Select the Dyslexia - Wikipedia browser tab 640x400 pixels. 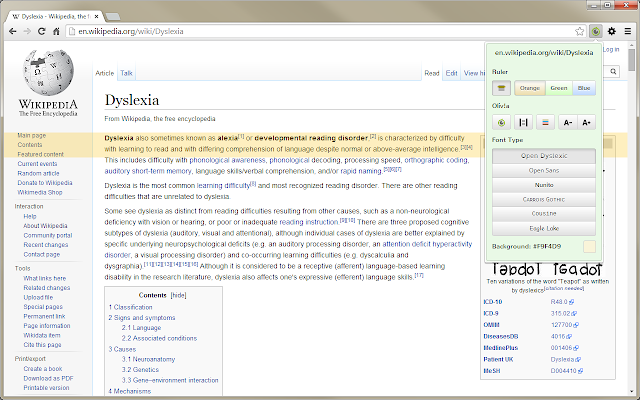[x=53, y=16]
